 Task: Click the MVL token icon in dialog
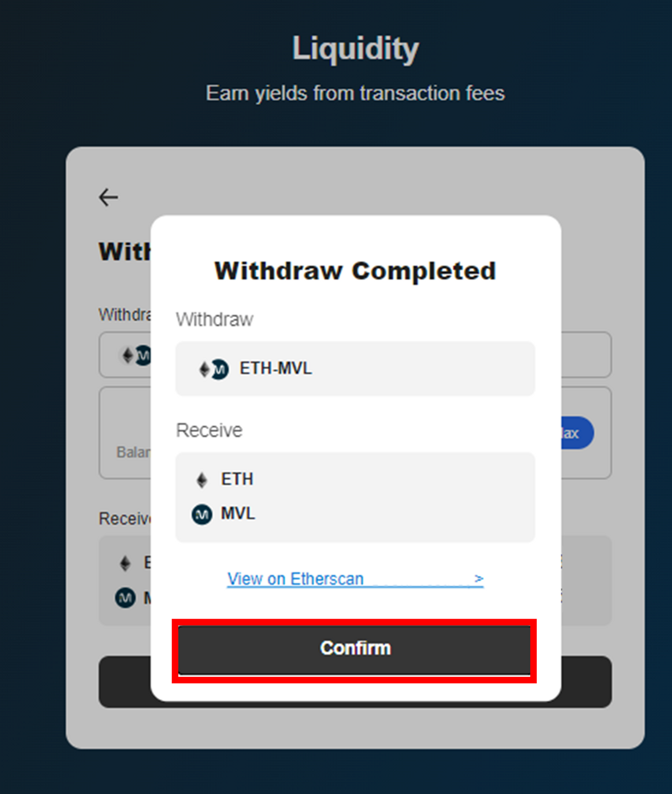click(202, 515)
